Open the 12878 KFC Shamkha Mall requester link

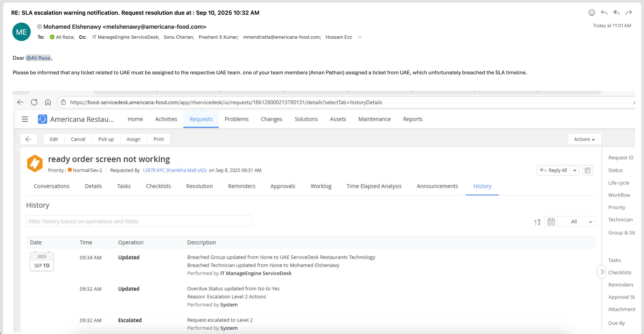click(174, 170)
